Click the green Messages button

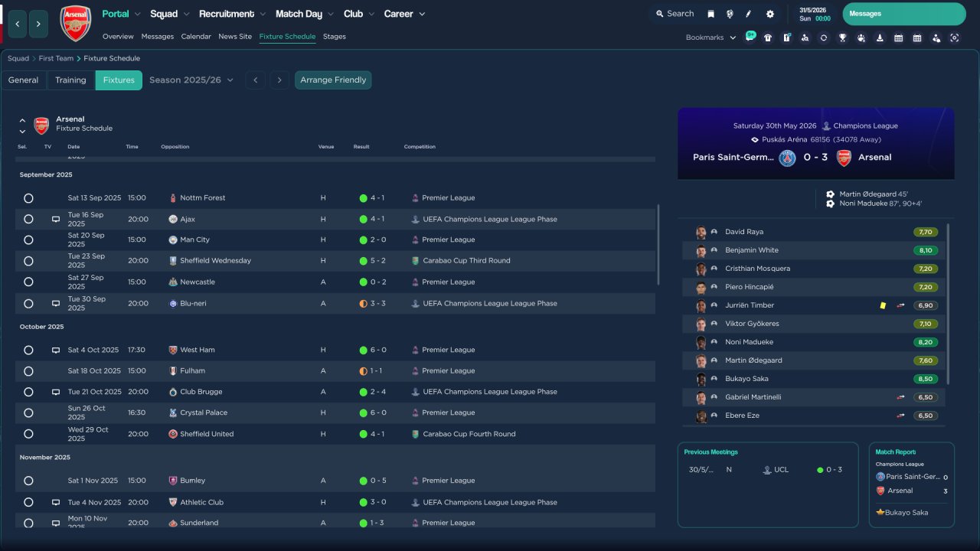(903, 14)
